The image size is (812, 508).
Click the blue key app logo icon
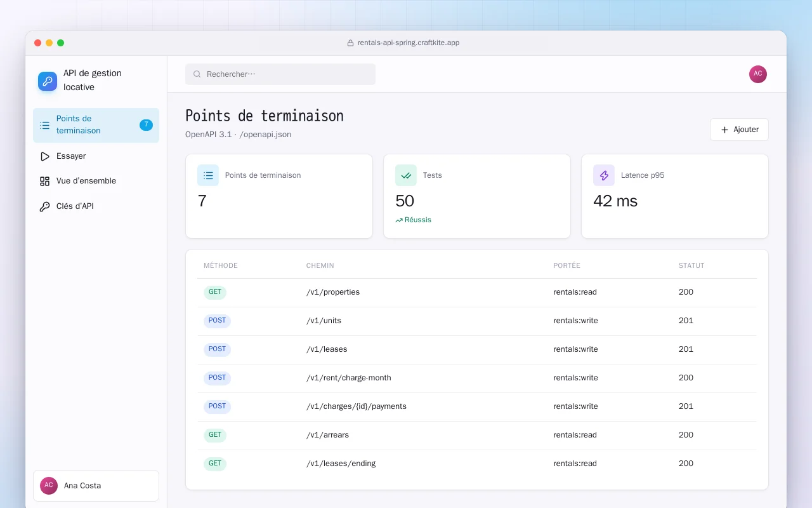coord(48,81)
